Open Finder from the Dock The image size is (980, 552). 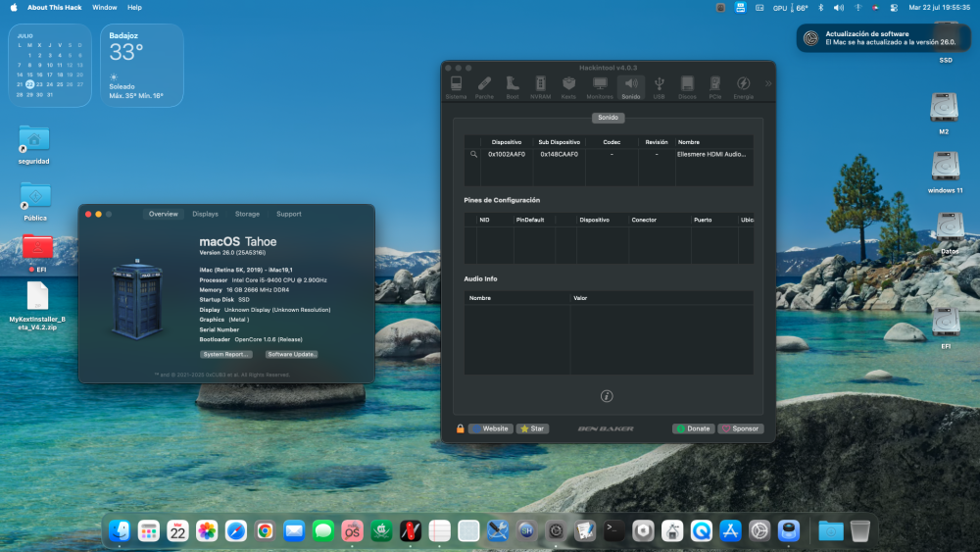[120, 530]
